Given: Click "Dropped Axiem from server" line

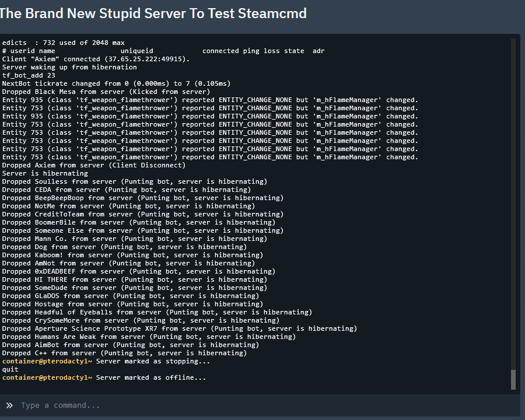Looking at the screenshot, I should pyautogui.click(x=94, y=165).
